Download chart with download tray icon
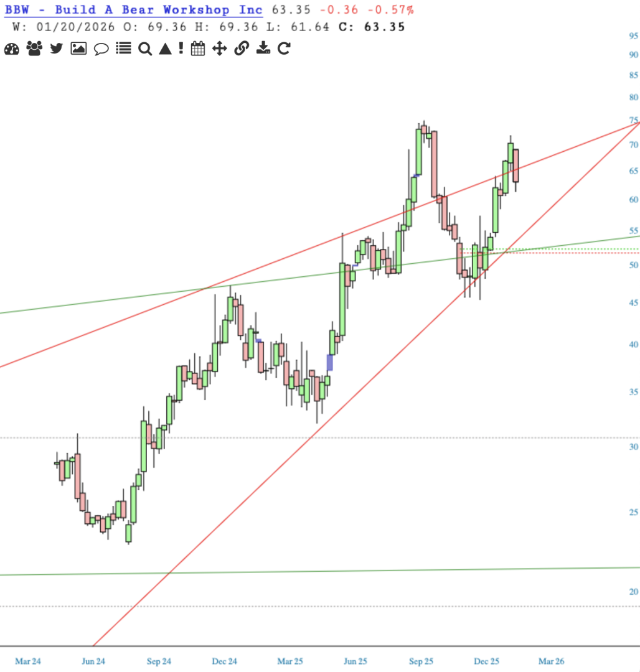Screen dimensions: 640x672 (263, 48)
